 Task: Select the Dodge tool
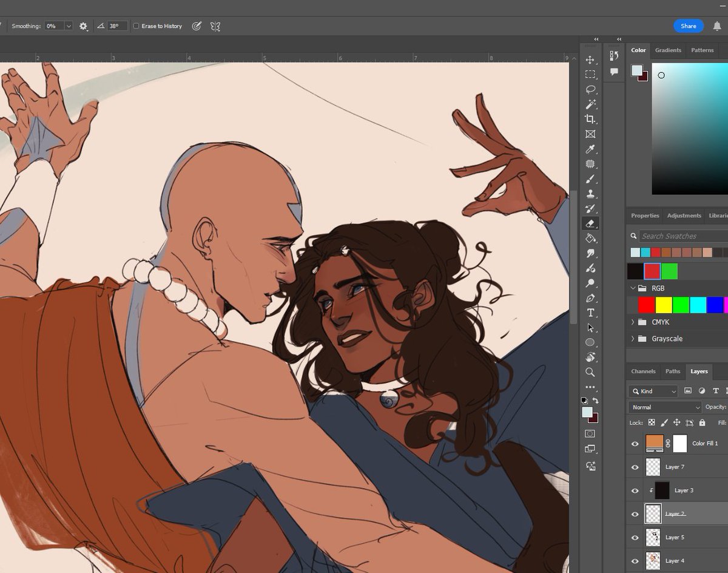590,283
